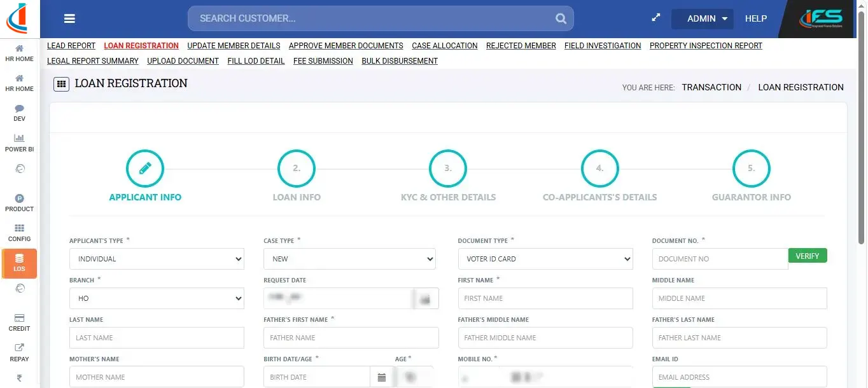The width and height of the screenshot is (868, 388).
Task: Open the ADMIN user dropdown
Action: pos(703,18)
